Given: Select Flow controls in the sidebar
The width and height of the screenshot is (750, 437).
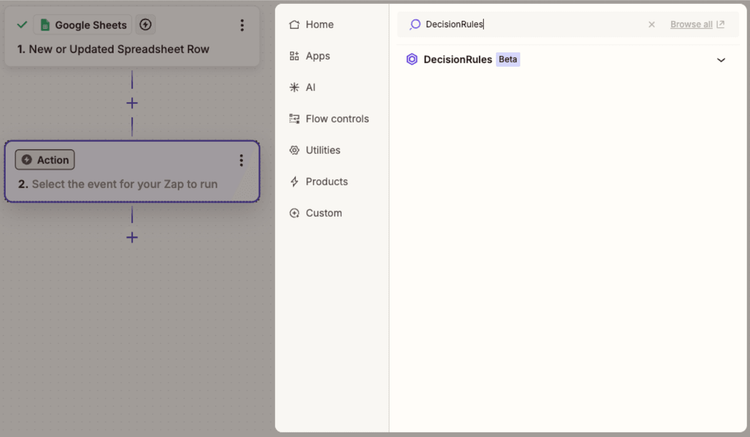Looking at the screenshot, I should (x=336, y=119).
